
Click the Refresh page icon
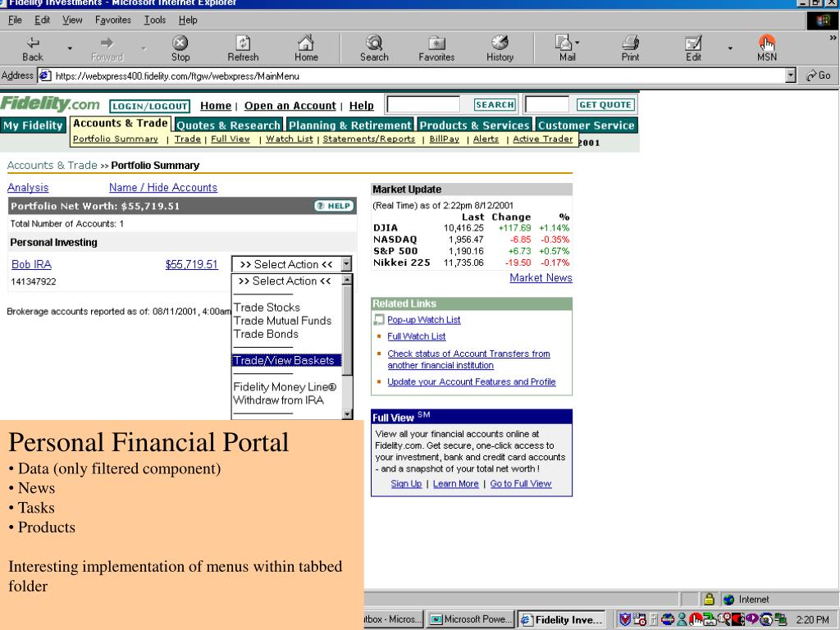click(243, 43)
